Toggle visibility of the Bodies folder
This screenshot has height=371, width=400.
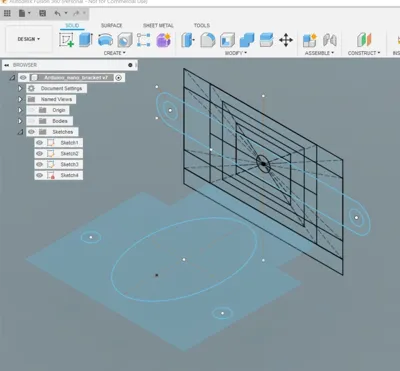point(32,121)
